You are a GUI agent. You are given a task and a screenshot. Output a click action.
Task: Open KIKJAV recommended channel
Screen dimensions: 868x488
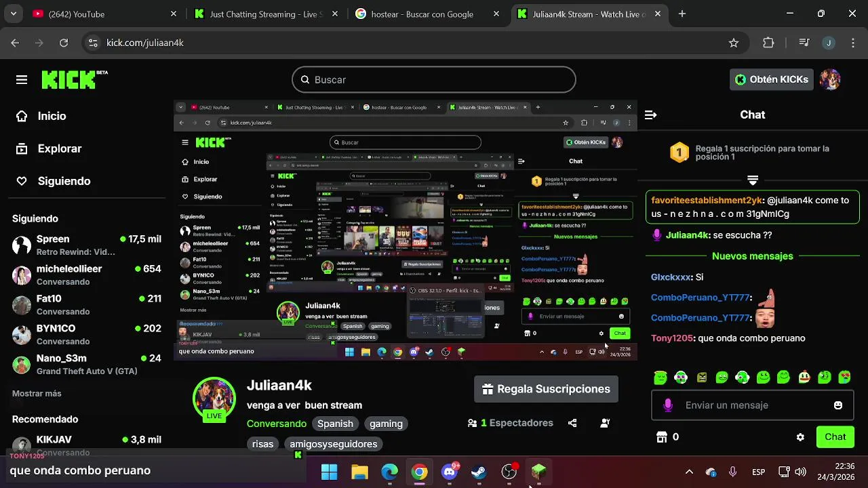pyautogui.click(x=87, y=445)
